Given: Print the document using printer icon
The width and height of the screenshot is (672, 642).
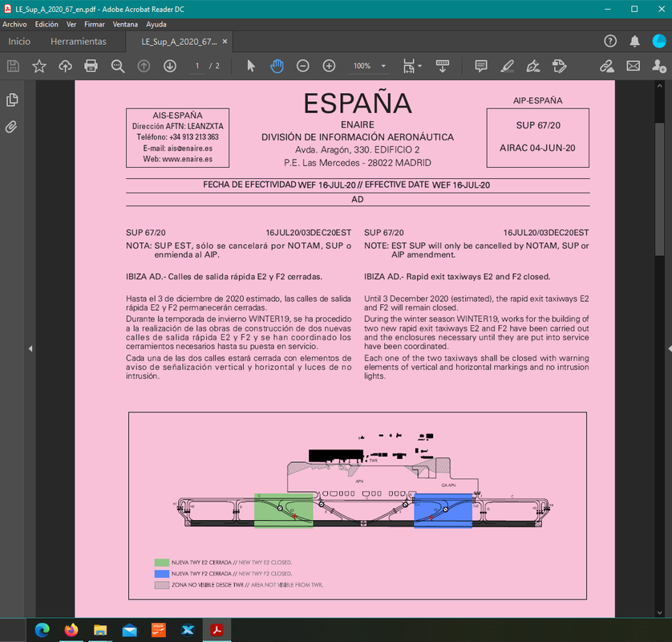Looking at the screenshot, I should pos(91,66).
